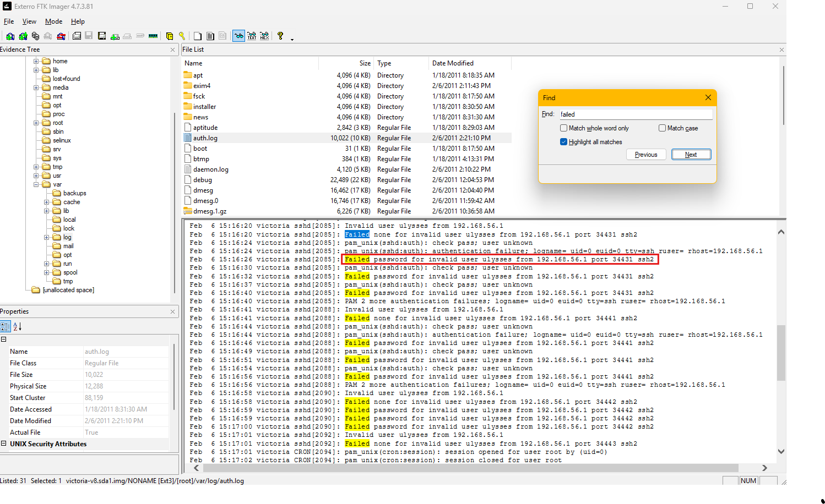825x504 pixels.
Task: Switch viewer to Hex mode icon
Action: 264,36
